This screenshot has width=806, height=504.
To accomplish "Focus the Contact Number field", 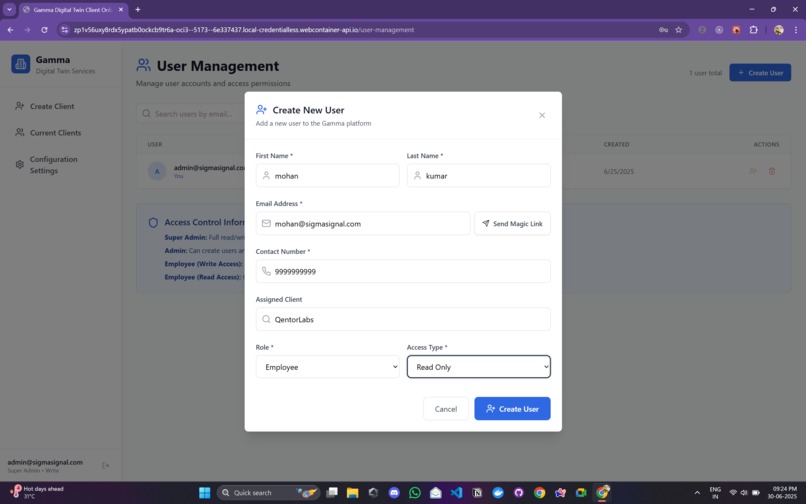I will tap(403, 271).
